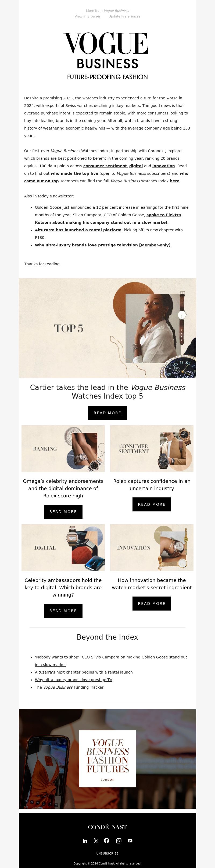Click Read More under Omega ranking article
The width and height of the screenshot is (215, 868).
click(63, 511)
